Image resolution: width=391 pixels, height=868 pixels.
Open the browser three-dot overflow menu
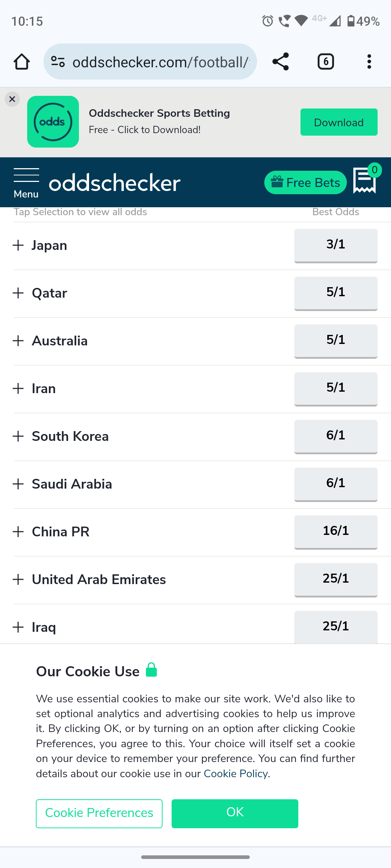click(x=369, y=61)
